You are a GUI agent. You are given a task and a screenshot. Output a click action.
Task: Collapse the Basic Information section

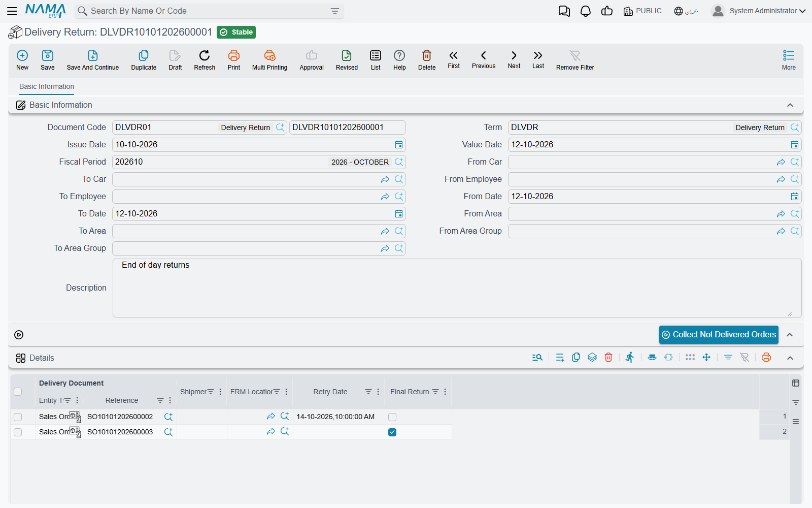point(790,105)
